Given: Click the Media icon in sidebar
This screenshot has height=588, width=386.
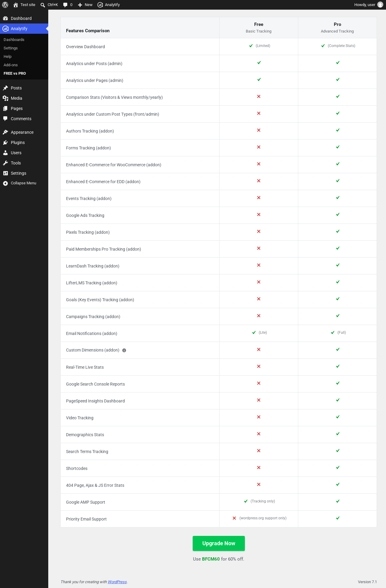Looking at the screenshot, I should (5, 98).
